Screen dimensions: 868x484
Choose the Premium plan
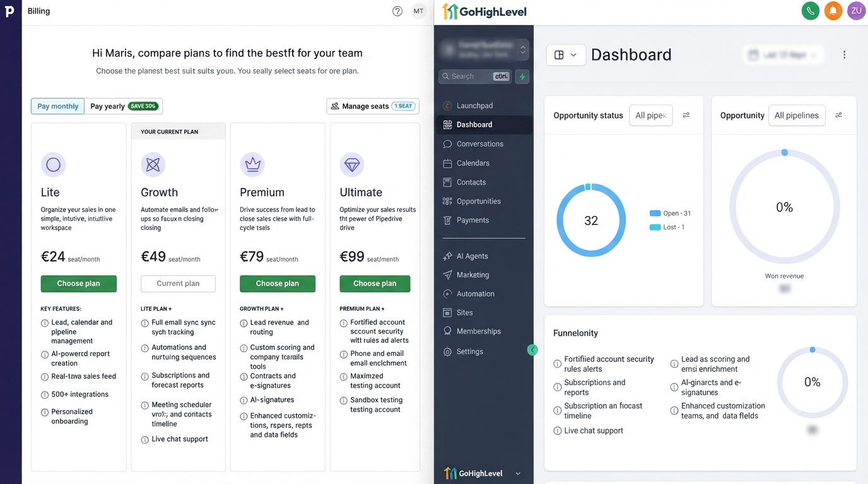pos(278,284)
